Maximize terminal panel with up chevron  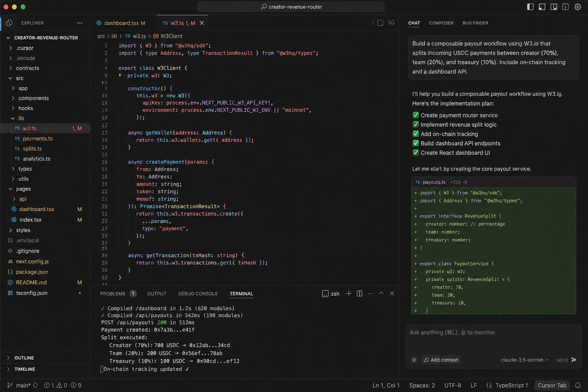point(381,294)
